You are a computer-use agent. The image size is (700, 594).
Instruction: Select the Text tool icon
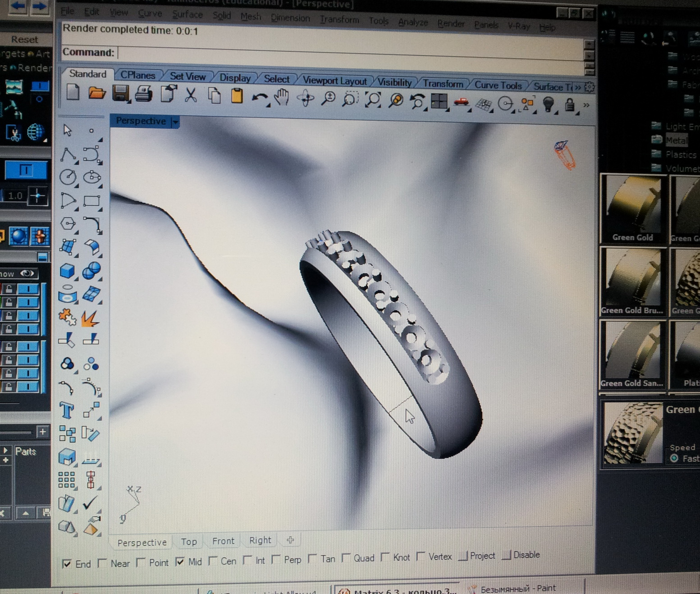point(67,410)
